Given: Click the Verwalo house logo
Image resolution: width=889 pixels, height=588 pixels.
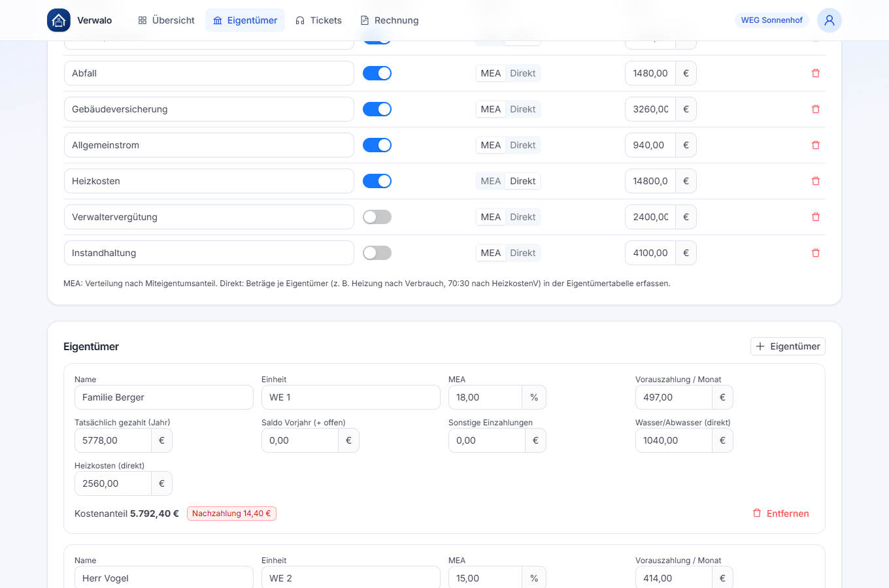Looking at the screenshot, I should [x=59, y=20].
